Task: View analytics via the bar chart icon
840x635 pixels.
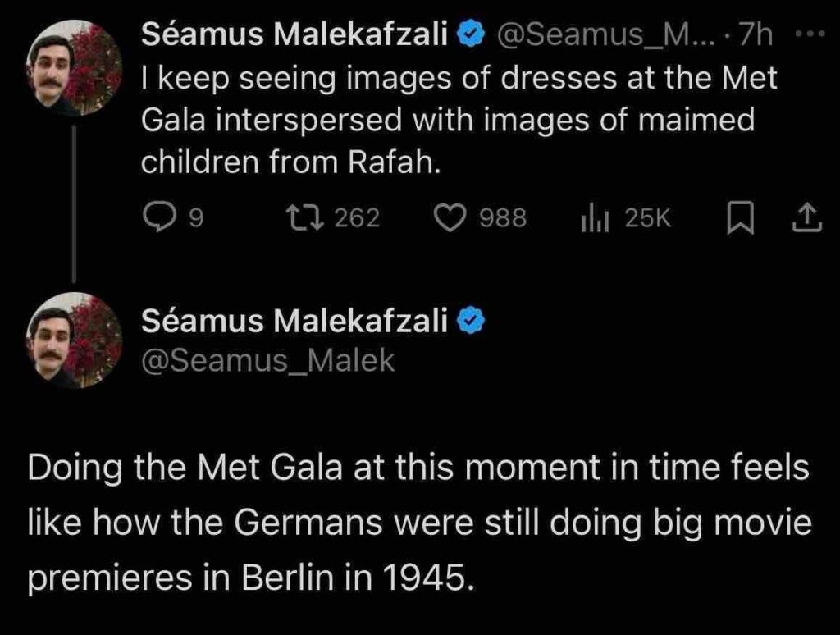Action: pyautogui.click(x=595, y=217)
